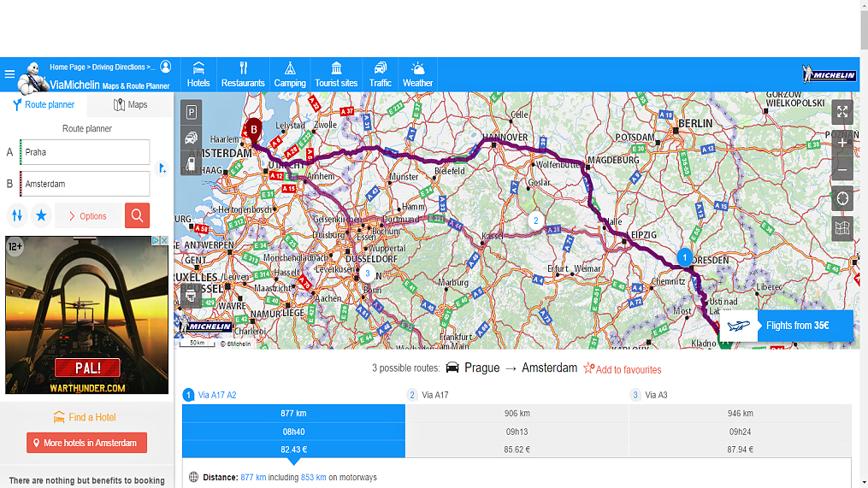Click Driving Directions breadcrumb link
Screen dimensions: 868x488
[119, 67]
